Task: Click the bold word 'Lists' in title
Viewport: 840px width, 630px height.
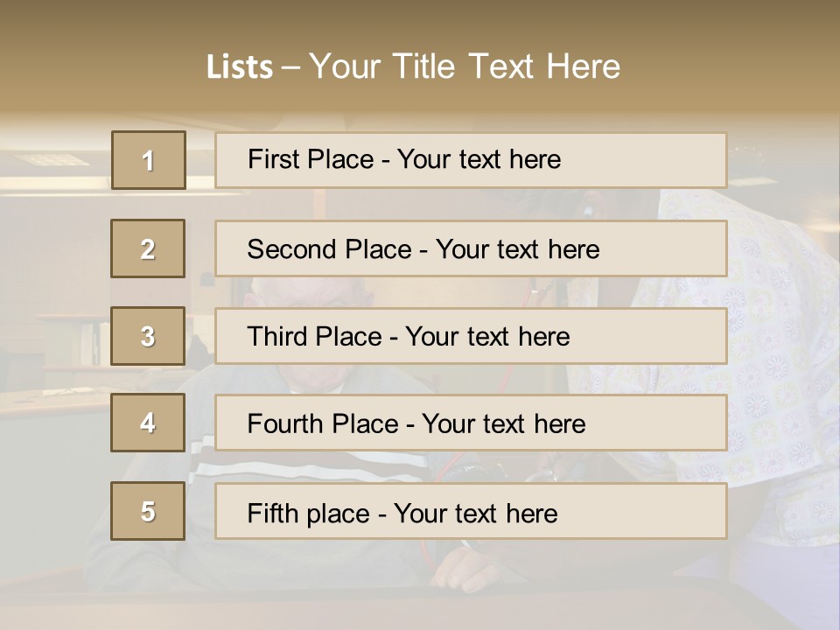Action: pyautogui.click(x=240, y=67)
